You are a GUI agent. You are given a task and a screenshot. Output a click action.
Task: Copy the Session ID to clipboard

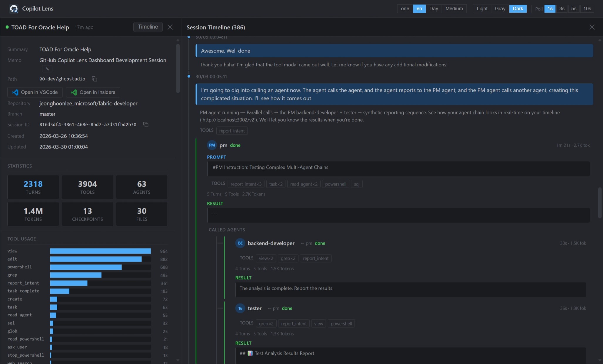click(x=146, y=124)
